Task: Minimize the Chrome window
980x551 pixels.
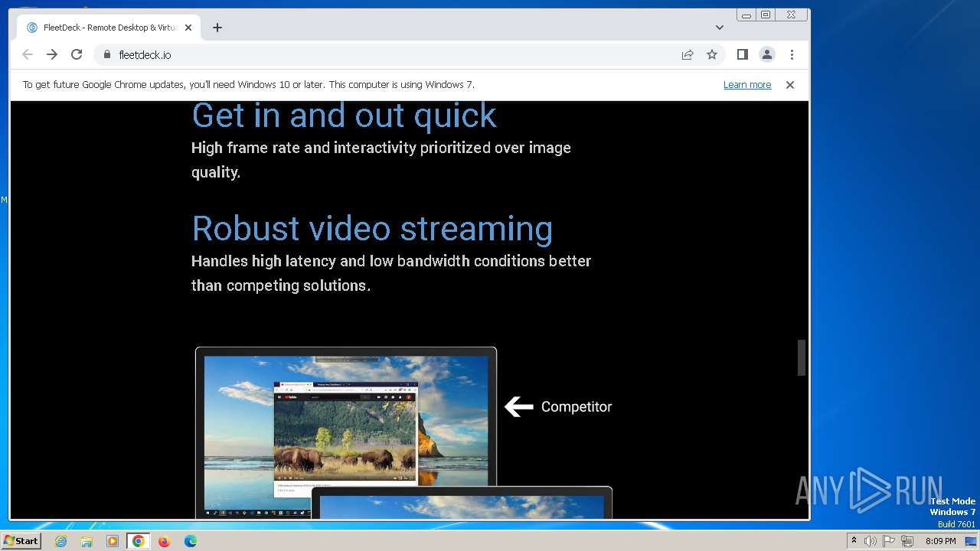Action: (746, 15)
